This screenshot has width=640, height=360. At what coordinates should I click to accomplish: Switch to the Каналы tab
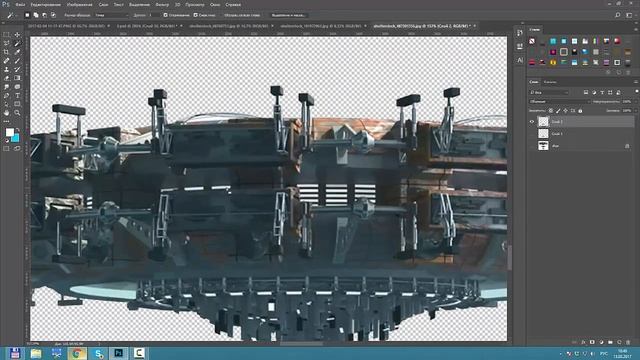click(550, 82)
